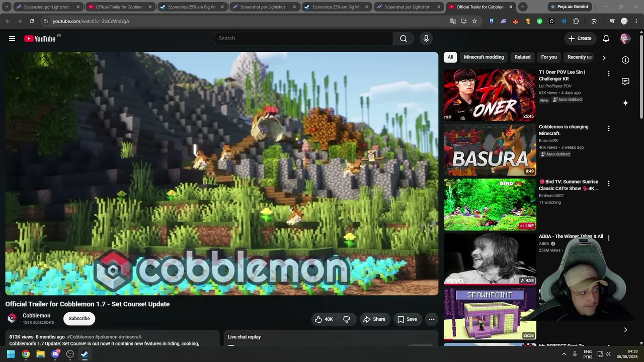Open the Google Lens search icon in toolbar
Image resolution: width=644 pixels, height=362 pixels.
[594, 21]
